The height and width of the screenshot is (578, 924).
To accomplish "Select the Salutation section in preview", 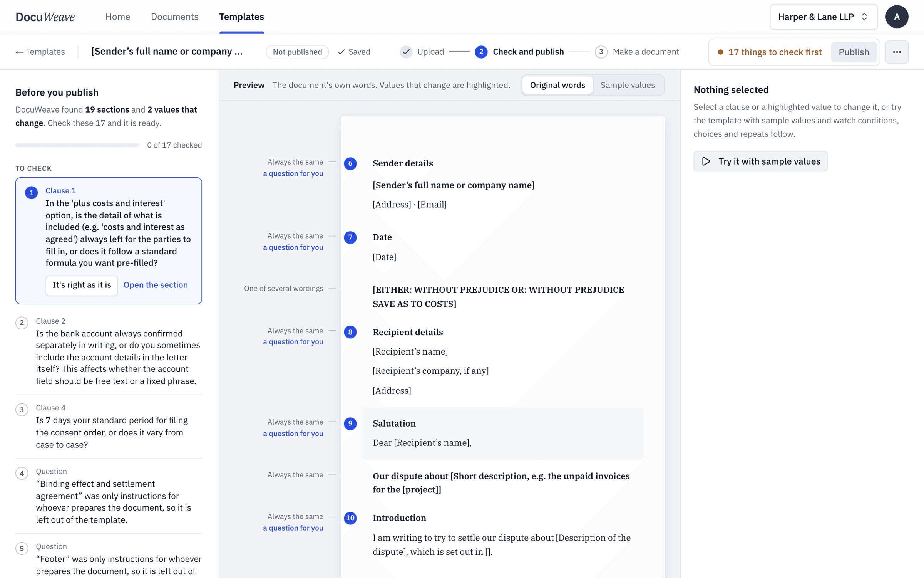I will pyautogui.click(x=503, y=434).
